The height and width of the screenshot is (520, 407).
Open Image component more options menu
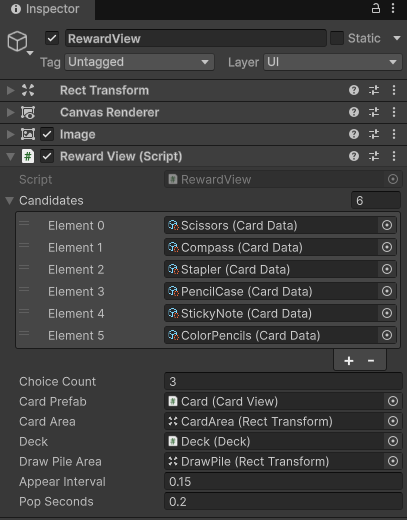click(x=394, y=134)
